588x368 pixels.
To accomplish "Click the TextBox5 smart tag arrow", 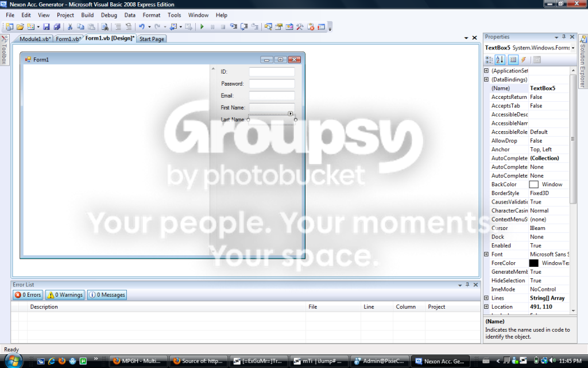I will click(x=290, y=113).
